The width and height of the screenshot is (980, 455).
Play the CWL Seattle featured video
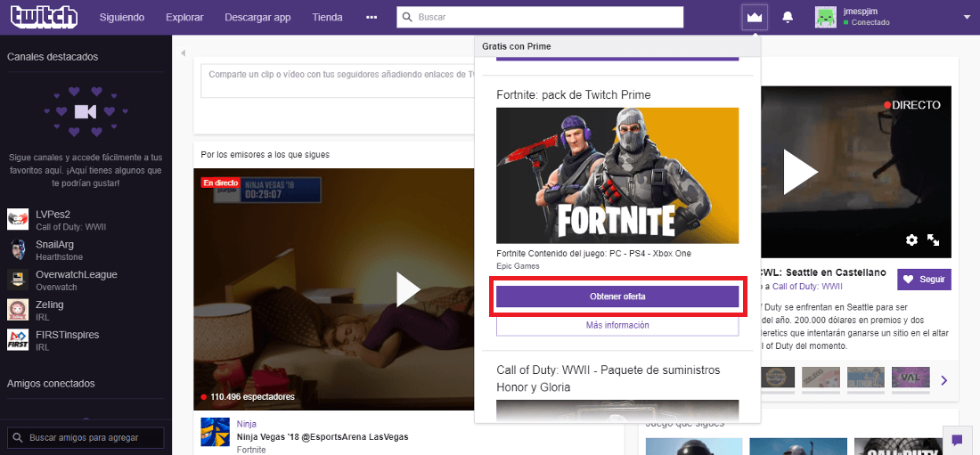click(801, 171)
